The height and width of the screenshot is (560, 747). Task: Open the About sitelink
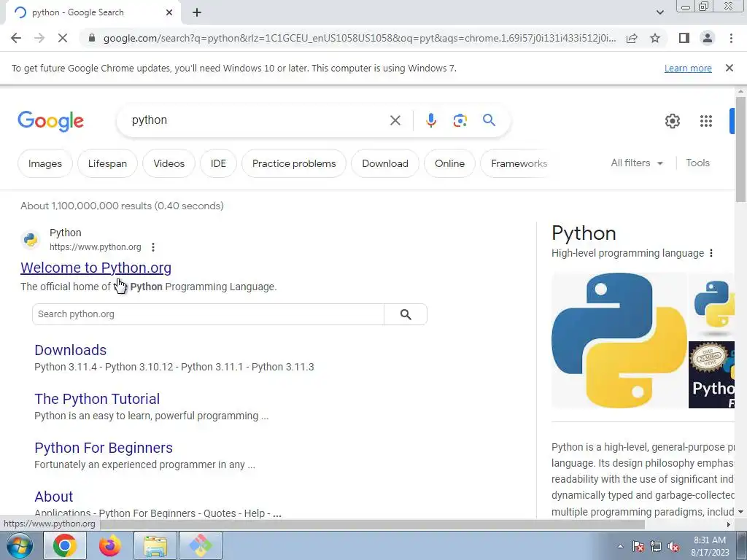tap(54, 497)
